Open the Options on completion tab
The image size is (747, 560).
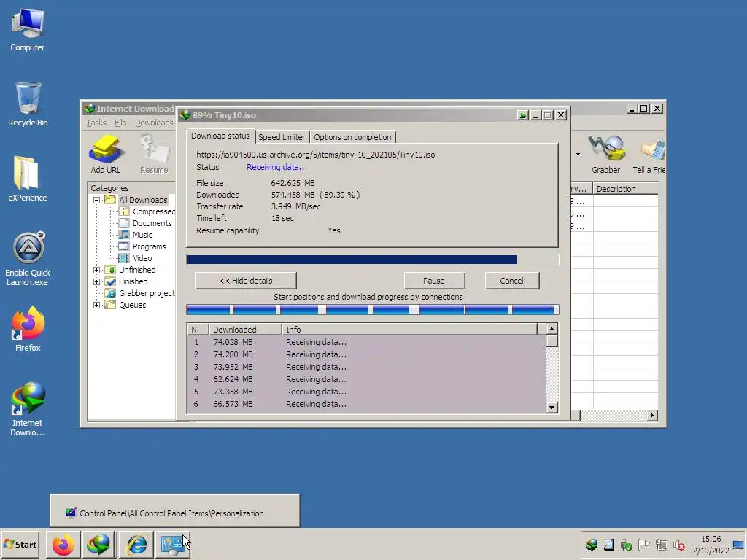pos(352,137)
